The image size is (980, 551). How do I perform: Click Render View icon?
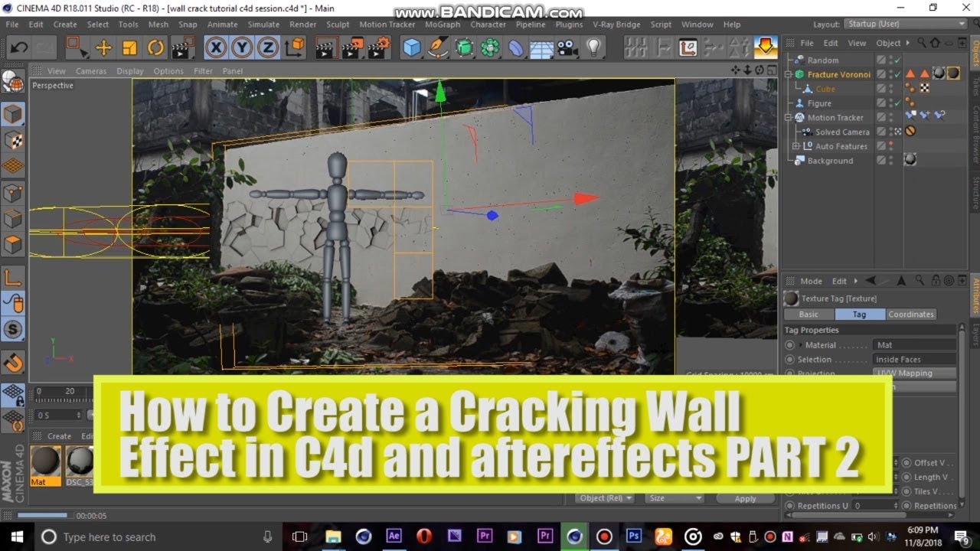click(327, 47)
